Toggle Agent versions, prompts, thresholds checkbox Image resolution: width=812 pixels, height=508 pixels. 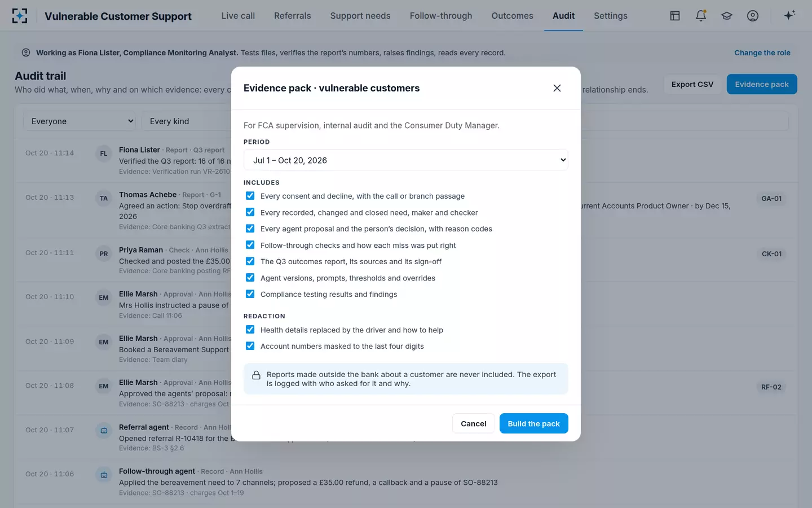pos(250,278)
